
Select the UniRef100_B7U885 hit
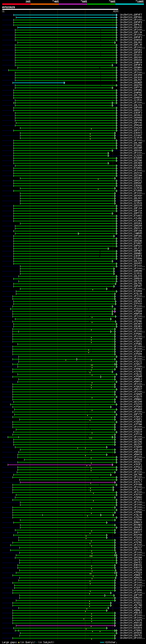(131, 158)
